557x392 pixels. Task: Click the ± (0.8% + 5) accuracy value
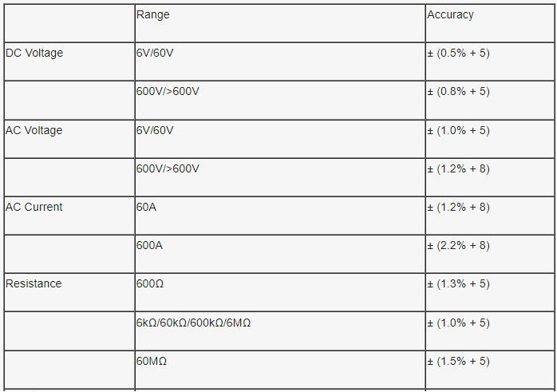(458, 91)
